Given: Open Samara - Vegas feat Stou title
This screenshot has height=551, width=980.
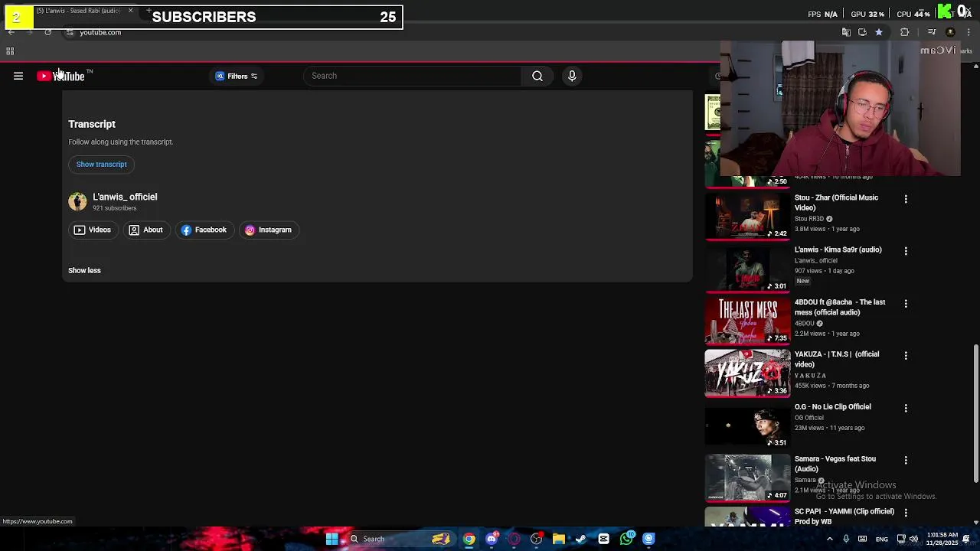Looking at the screenshot, I should coord(835,464).
